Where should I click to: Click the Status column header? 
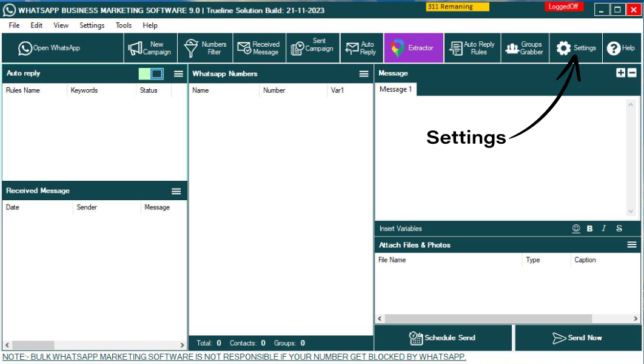click(153, 90)
